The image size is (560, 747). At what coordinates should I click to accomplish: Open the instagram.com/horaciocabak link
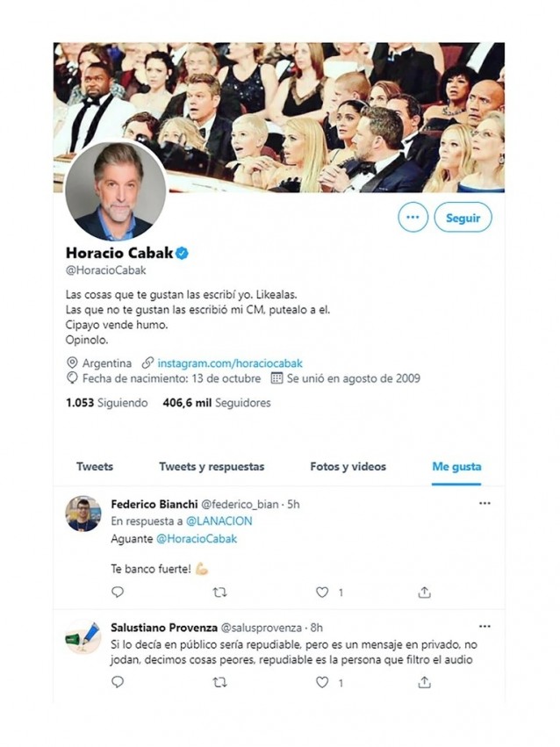point(231,363)
